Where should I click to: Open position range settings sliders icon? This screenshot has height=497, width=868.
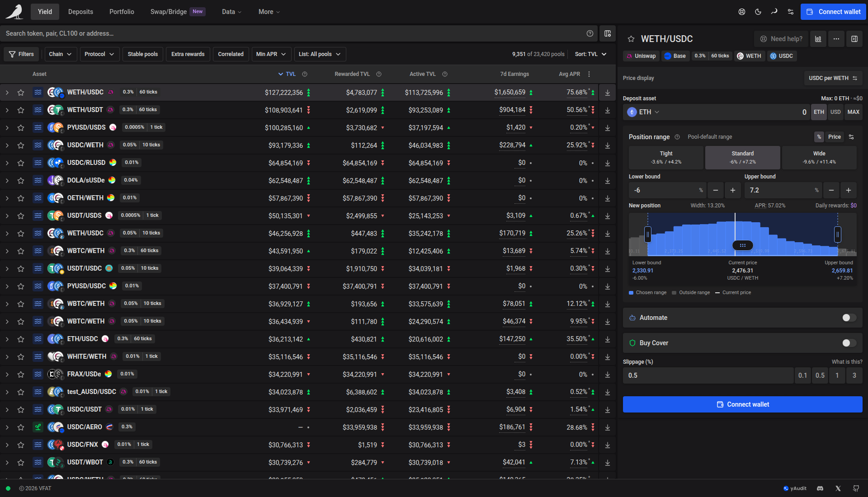click(851, 137)
